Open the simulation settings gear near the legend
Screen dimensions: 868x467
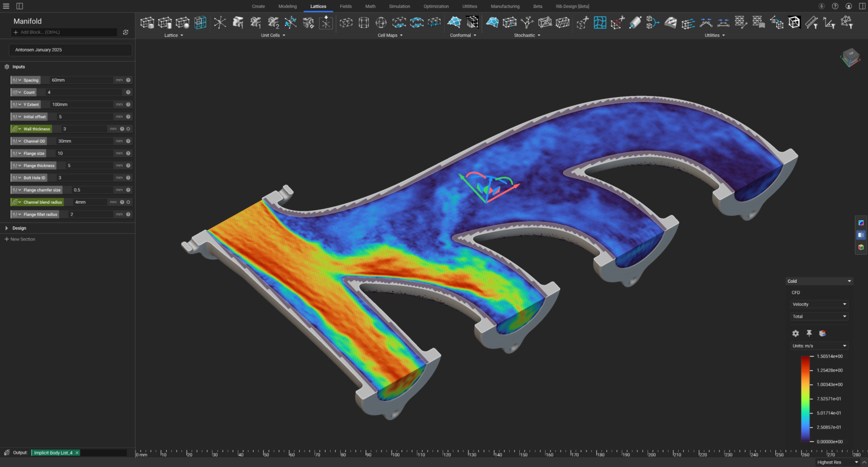pyautogui.click(x=795, y=333)
